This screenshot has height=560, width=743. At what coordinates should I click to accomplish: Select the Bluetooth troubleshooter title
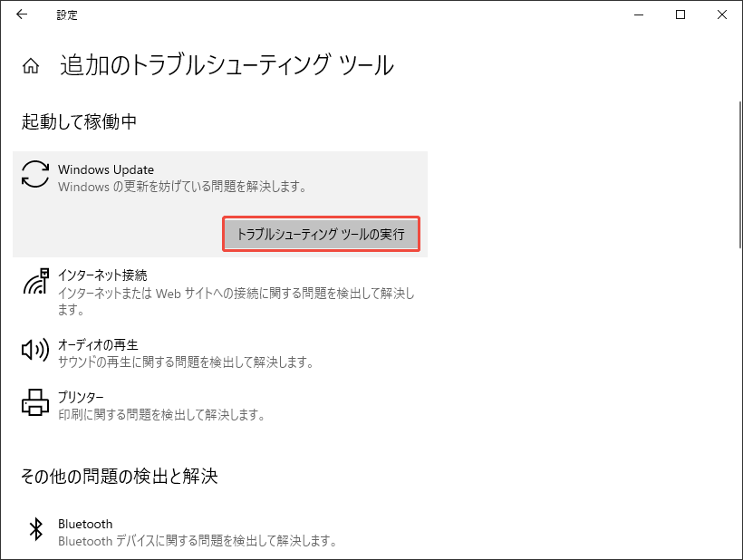[85, 524]
